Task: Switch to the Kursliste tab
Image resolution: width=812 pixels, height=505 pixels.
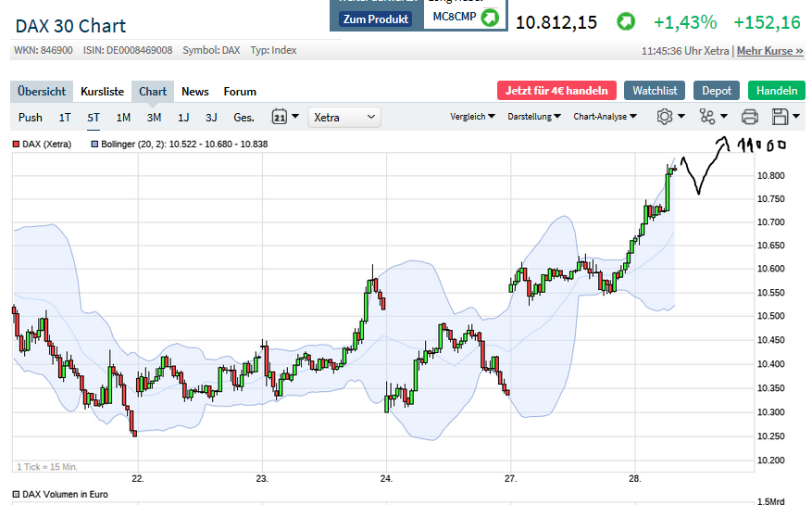Action: [102, 91]
